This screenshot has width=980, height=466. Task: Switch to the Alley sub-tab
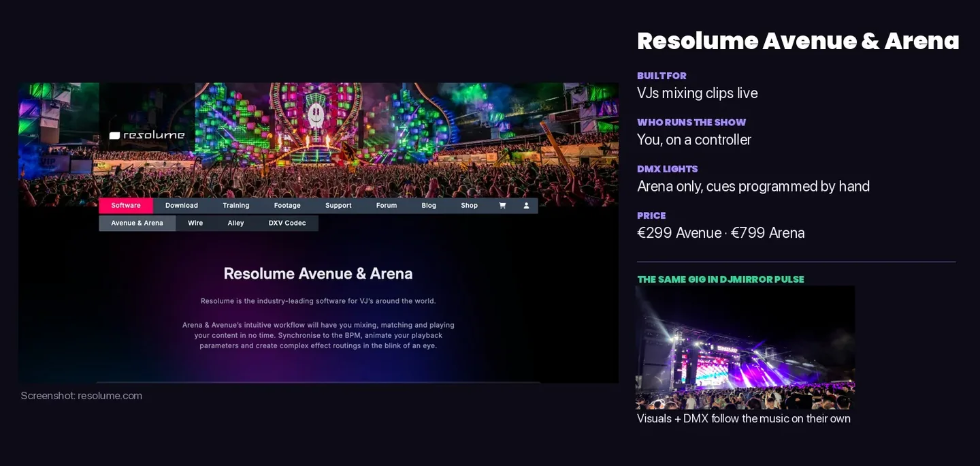point(235,223)
